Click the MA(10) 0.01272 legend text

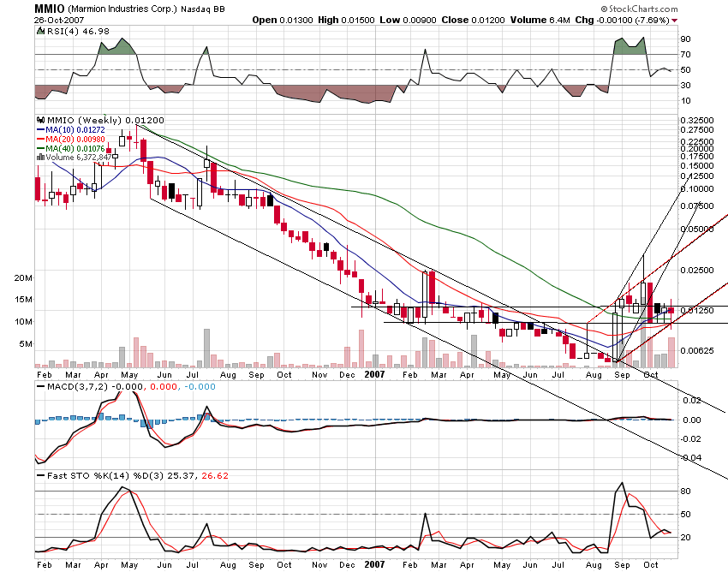pyautogui.click(x=75, y=130)
